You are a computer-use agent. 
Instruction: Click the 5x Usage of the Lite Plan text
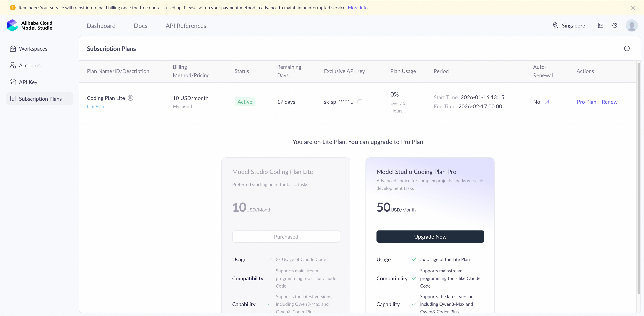445,259
